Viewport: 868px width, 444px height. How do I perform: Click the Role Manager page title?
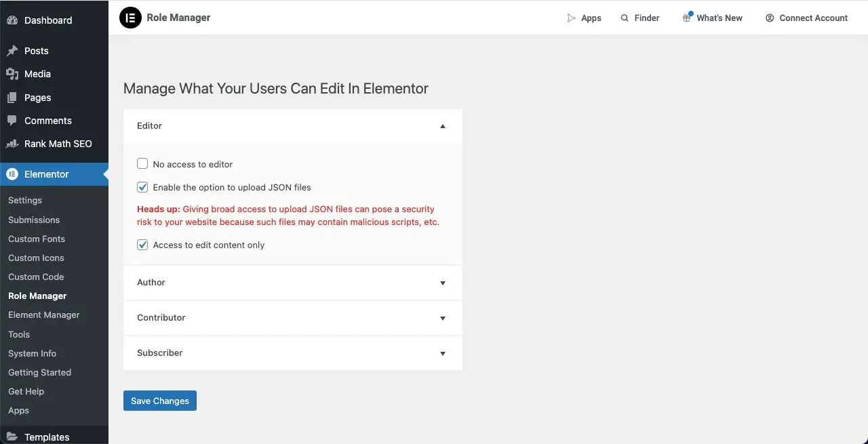(178, 18)
